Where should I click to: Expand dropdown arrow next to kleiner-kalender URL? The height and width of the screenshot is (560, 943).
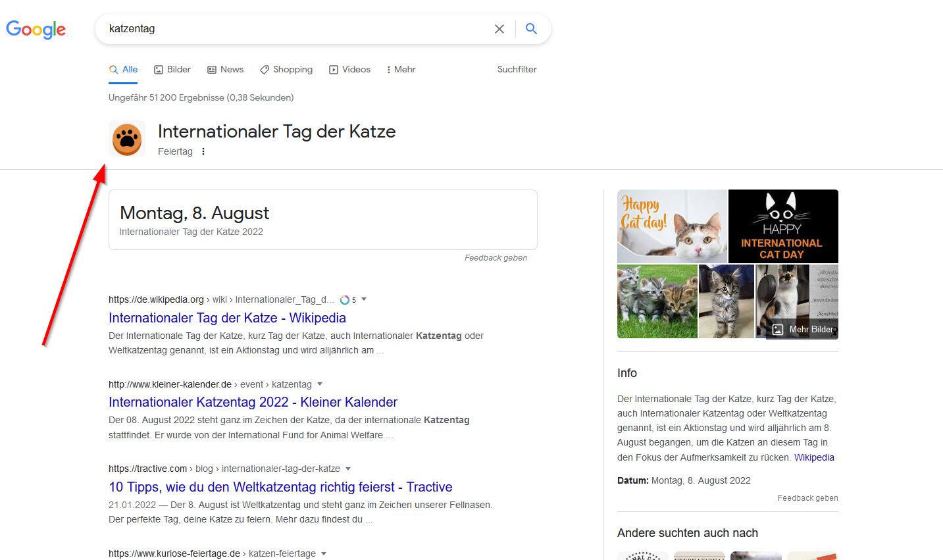click(320, 384)
